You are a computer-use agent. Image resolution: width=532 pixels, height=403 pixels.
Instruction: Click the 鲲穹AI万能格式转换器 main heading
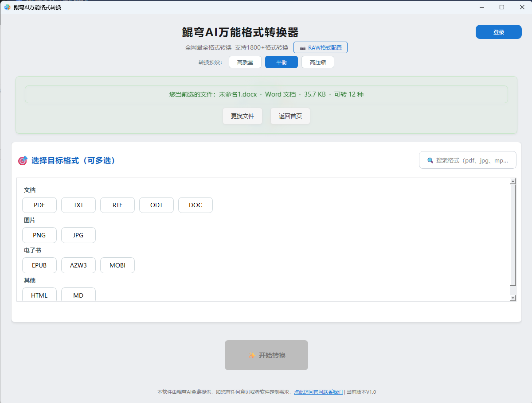point(240,32)
